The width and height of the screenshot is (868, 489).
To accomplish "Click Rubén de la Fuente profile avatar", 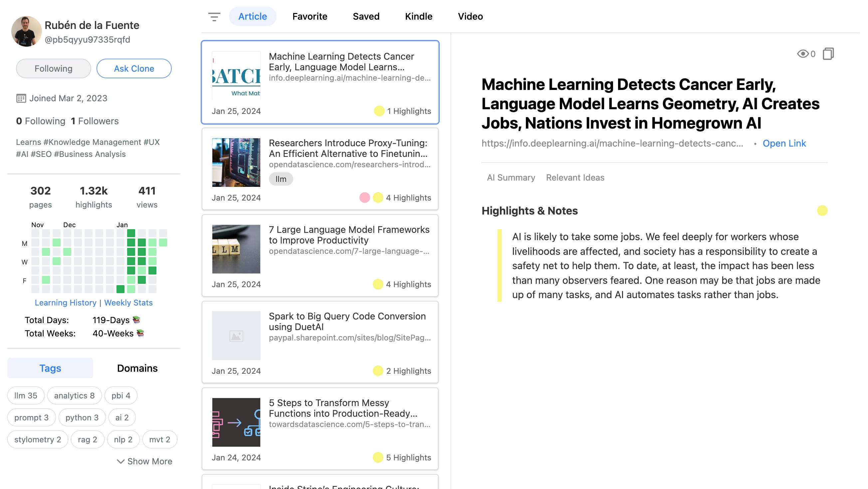I will pos(26,31).
